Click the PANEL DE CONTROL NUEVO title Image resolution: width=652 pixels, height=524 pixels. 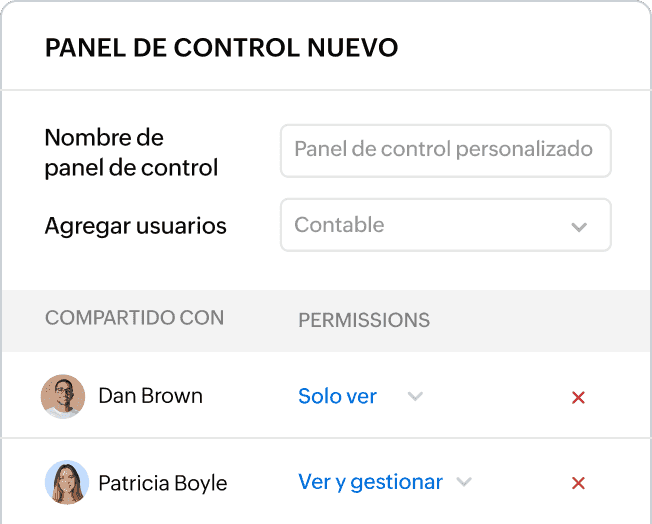tap(221, 47)
